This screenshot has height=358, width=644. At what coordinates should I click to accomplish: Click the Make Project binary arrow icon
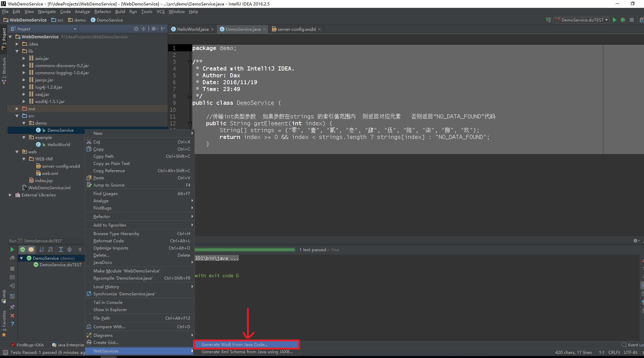coord(548,20)
